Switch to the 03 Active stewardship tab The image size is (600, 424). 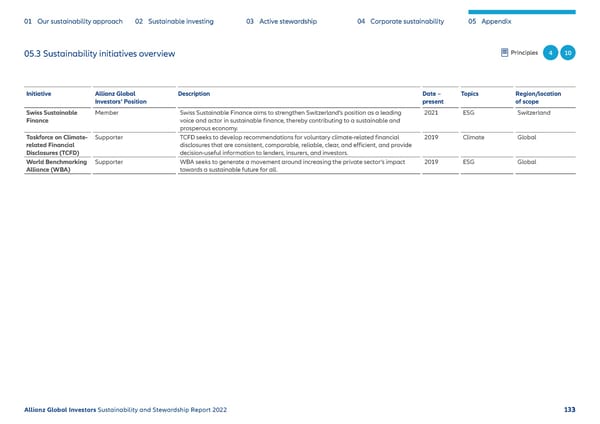tap(281, 21)
